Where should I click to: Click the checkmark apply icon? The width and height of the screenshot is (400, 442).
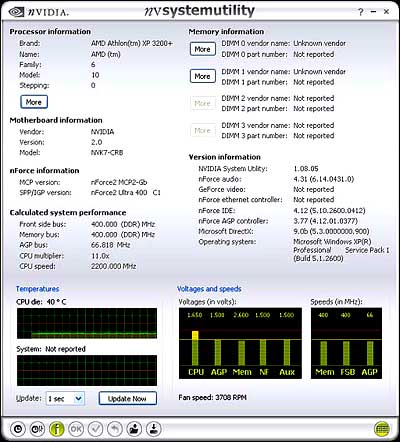[x=95, y=429]
